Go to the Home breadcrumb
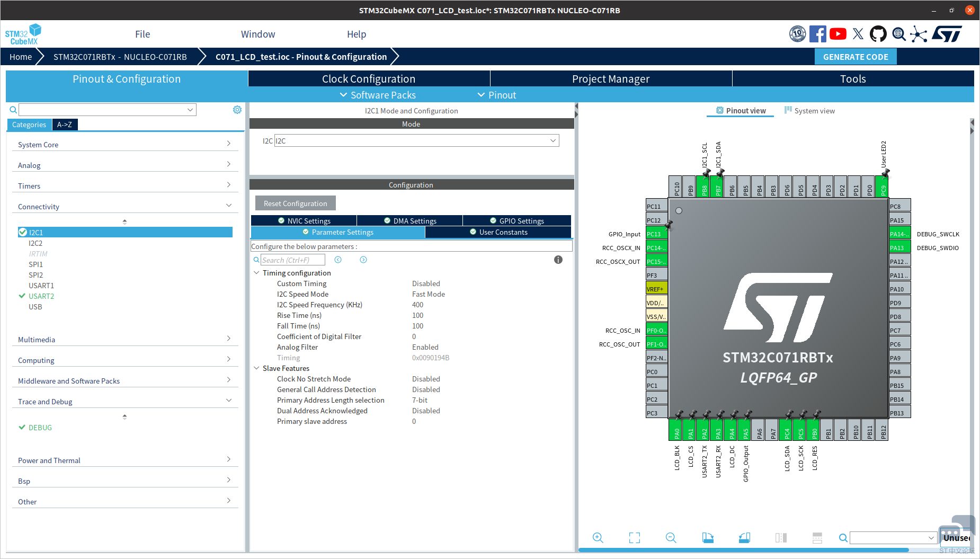Viewport: 980px width, 559px height. pos(21,57)
